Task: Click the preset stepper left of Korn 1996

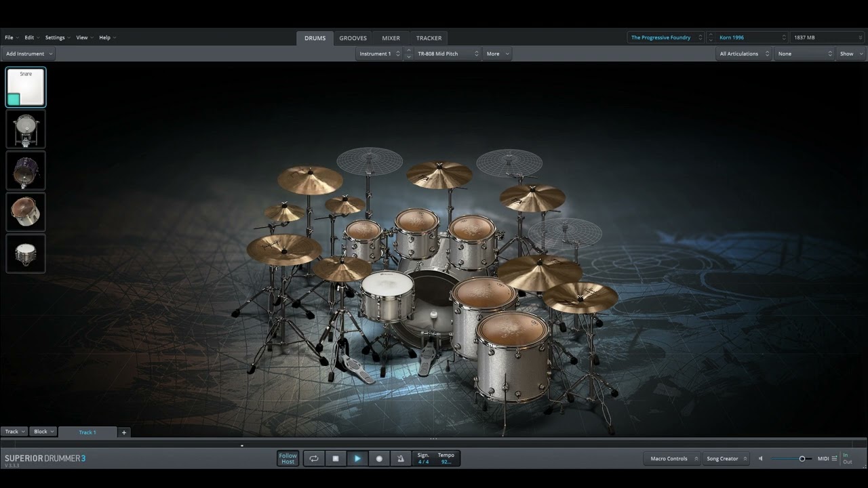Action: pyautogui.click(x=710, y=37)
